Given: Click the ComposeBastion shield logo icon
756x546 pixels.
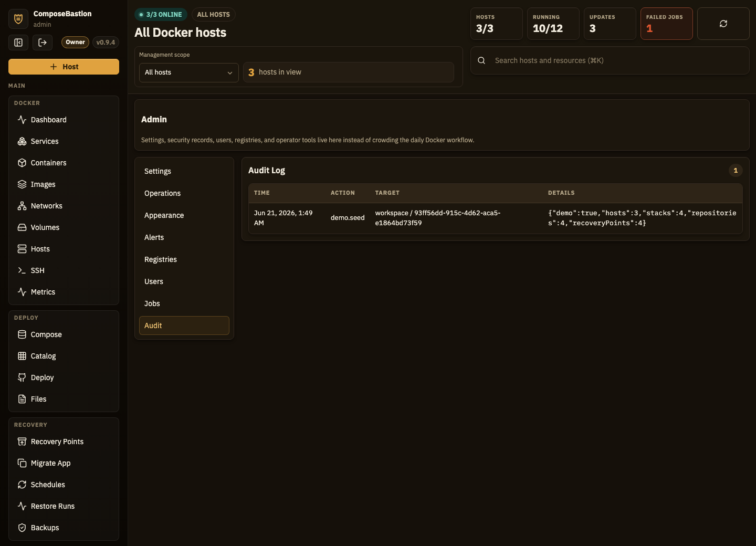Looking at the screenshot, I should click(x=18, y=19).
